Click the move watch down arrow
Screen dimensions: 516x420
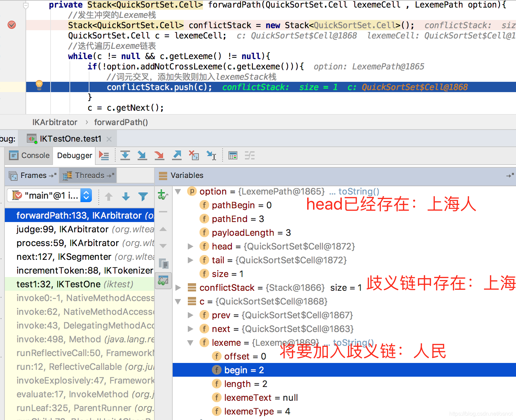point(163,246)
